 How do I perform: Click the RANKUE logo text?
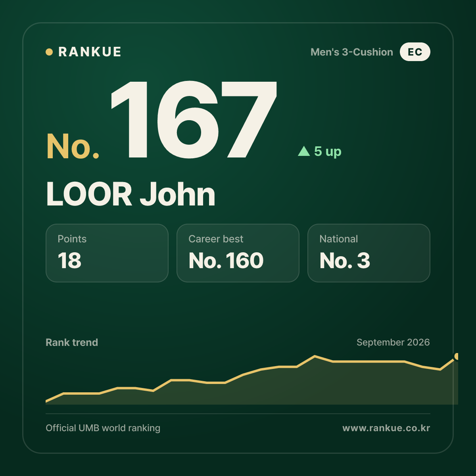90,52
